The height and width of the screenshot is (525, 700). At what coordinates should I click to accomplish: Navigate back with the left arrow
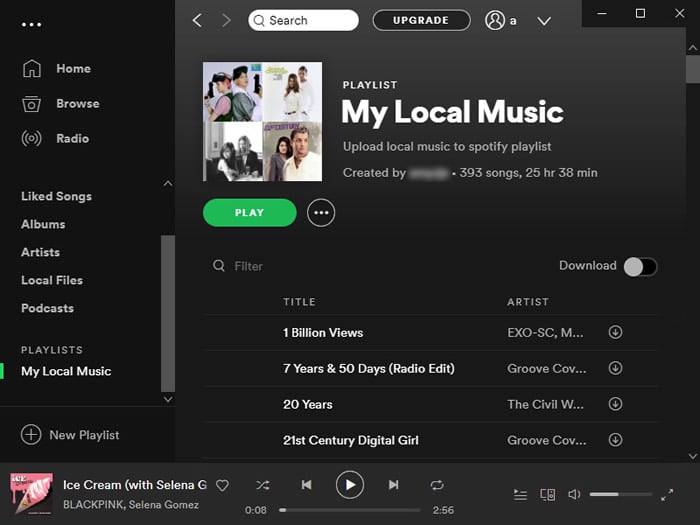197,20
